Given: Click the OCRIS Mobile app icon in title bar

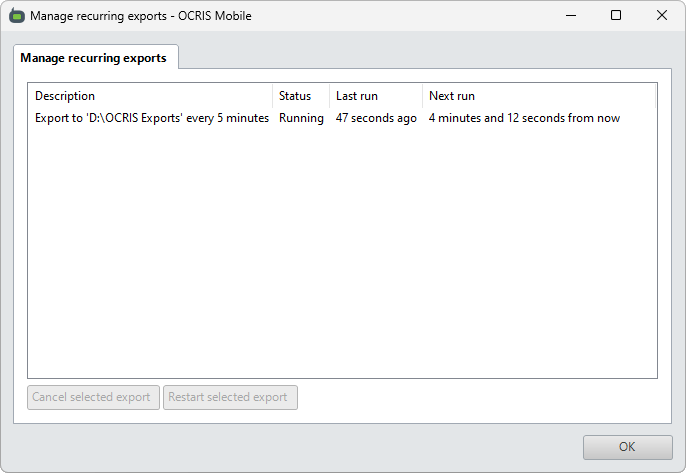Looking at the screenshot, I should [x=17, y=16].
